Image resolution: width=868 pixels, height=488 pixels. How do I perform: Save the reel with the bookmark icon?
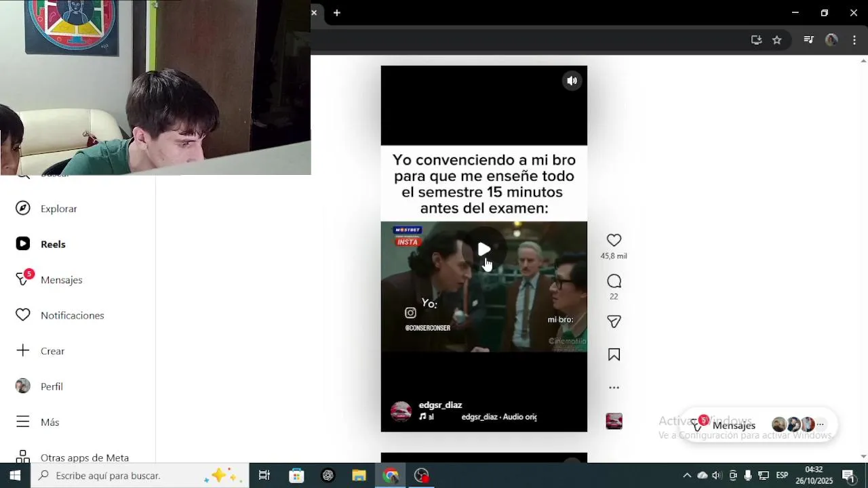[614, 354]
